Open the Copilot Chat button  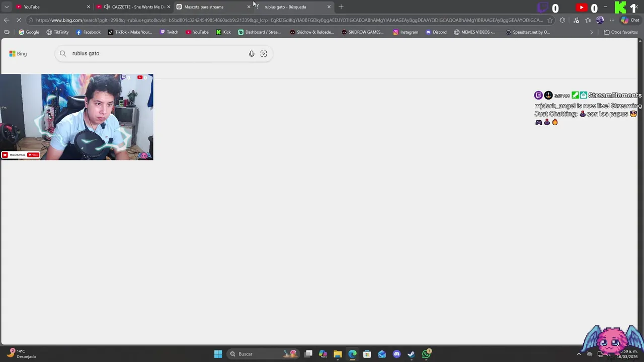coord(630,20)
